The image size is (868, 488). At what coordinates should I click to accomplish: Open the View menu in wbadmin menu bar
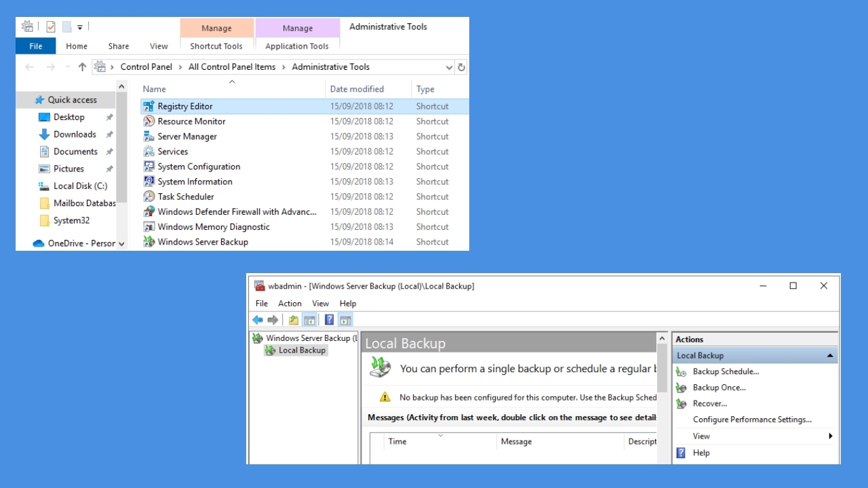tap(321, 304)
